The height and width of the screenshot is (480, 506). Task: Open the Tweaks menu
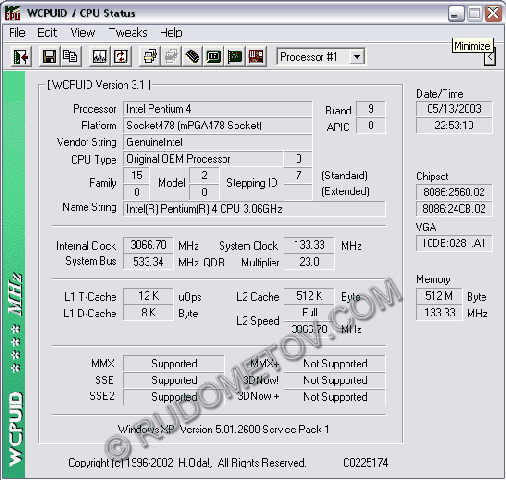[128, 33]
